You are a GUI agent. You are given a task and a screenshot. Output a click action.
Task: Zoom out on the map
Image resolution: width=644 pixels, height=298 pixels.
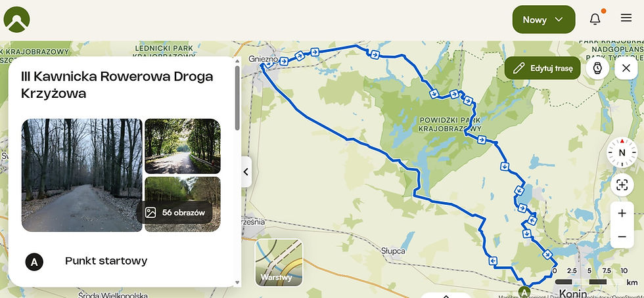(x=622, y=237)
